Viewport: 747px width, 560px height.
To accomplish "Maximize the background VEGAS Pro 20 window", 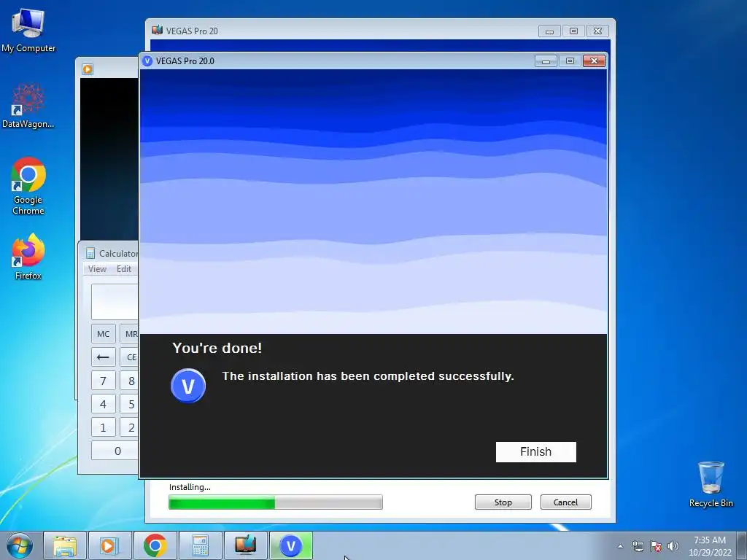I will coord(573,31).
